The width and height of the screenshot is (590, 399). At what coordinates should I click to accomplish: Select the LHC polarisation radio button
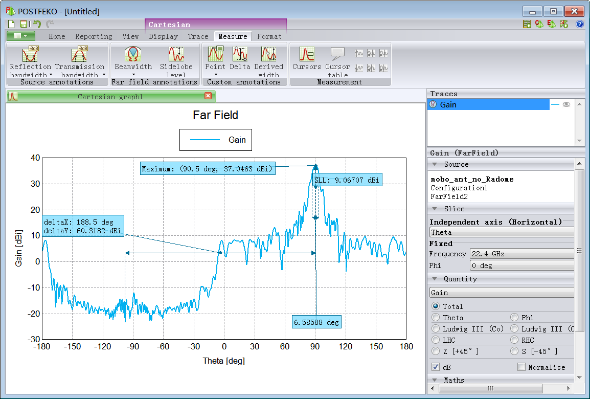click(436, 340)
